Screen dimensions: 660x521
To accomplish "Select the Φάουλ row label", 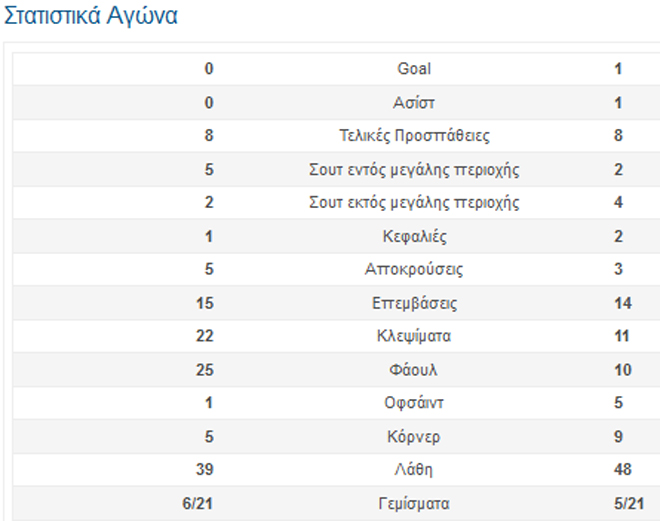I will [x=414, y=370].
